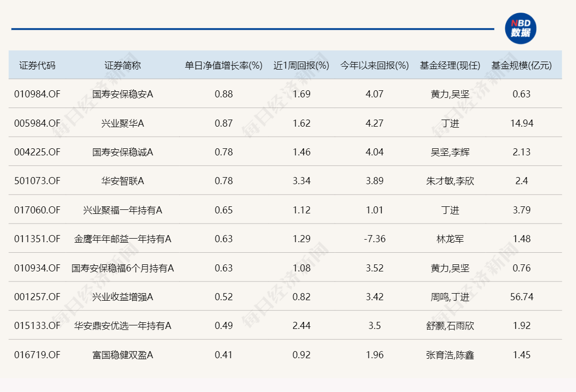Click fund name 兴业聚华A

[x=123, y=123]
